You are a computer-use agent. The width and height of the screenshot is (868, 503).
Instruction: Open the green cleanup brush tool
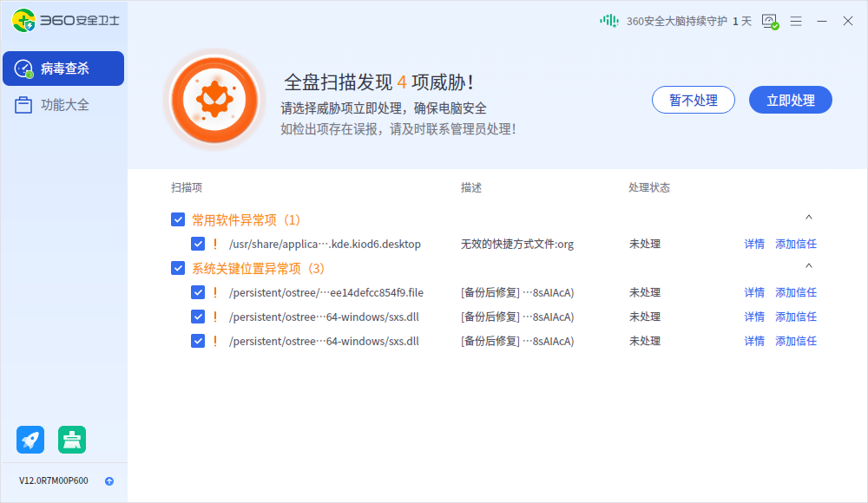[x=72, y=440]
